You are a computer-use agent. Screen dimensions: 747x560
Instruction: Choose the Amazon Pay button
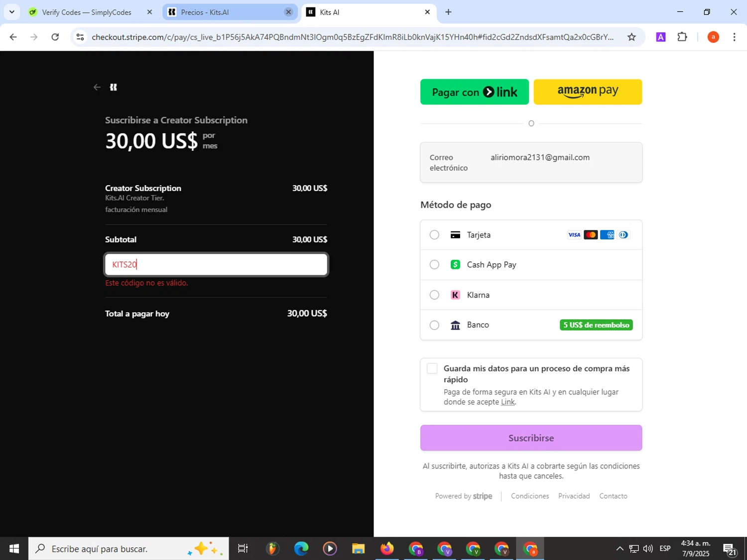pos(588,92)
